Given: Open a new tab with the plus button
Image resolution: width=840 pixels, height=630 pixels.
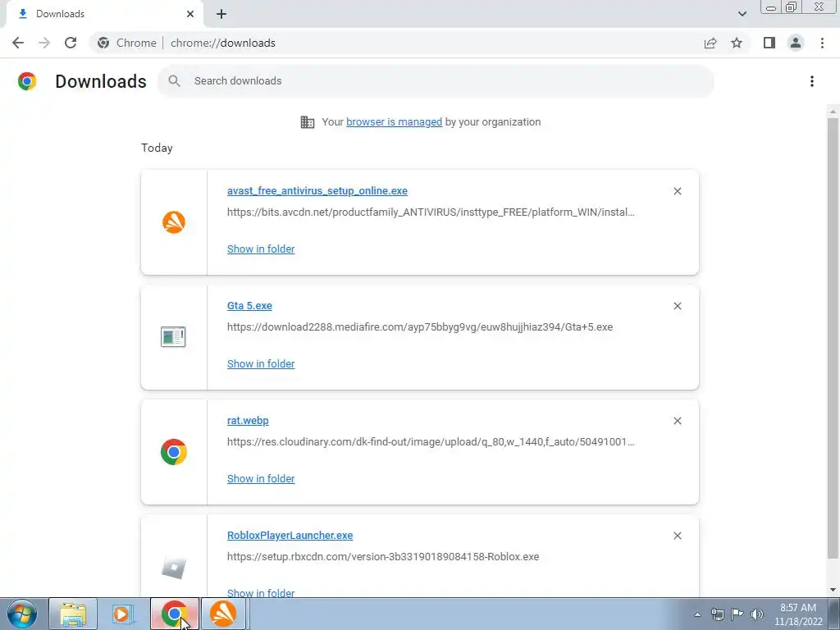Looking at the screenshot, I should click(221, 14).
